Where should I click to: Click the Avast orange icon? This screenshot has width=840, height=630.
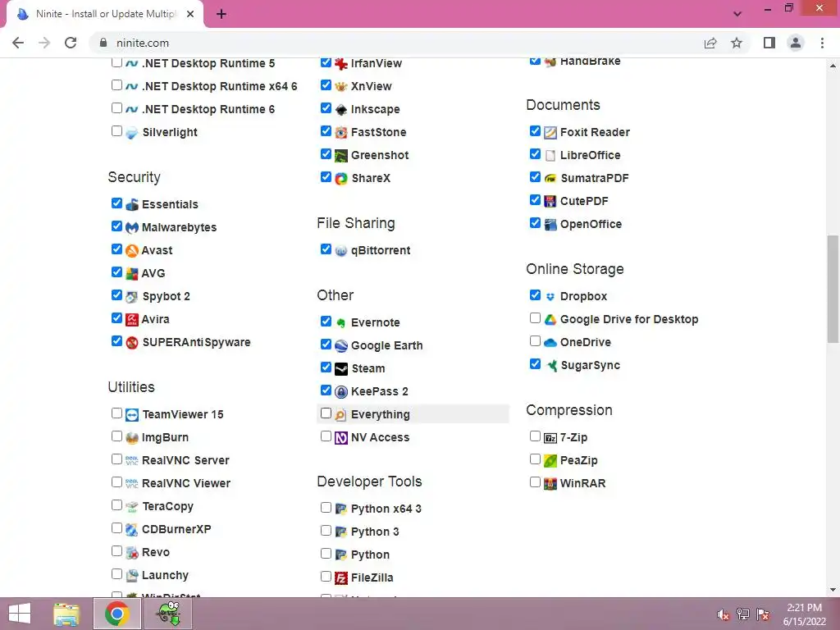[x=132, y=251]
